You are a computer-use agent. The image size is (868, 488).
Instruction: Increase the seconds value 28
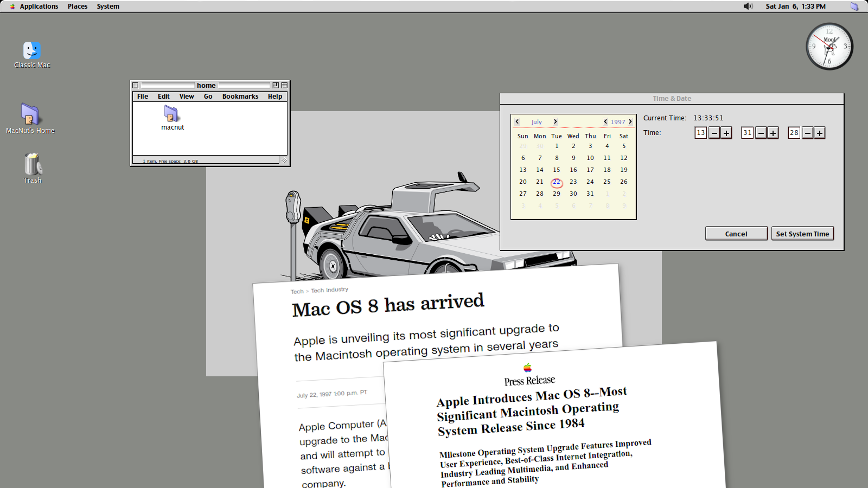[x=820, y=133]
